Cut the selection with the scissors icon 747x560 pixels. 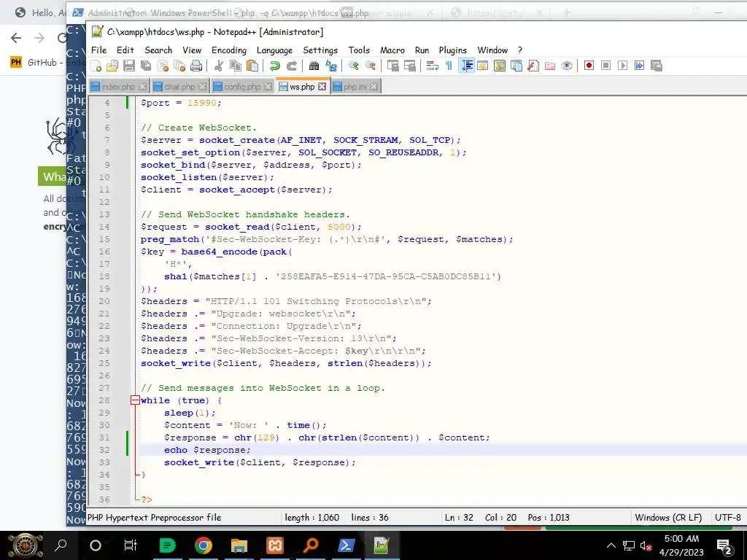point(219,66)
